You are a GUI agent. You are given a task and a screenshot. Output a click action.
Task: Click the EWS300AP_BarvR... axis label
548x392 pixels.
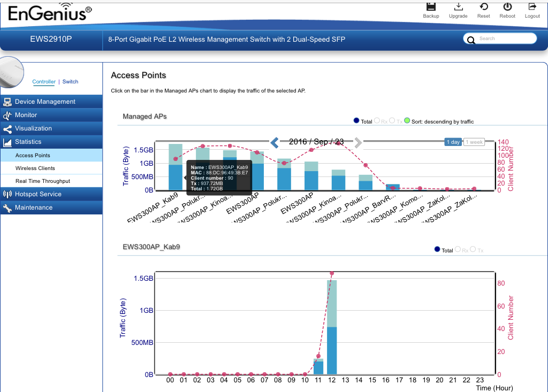[369, 209]
